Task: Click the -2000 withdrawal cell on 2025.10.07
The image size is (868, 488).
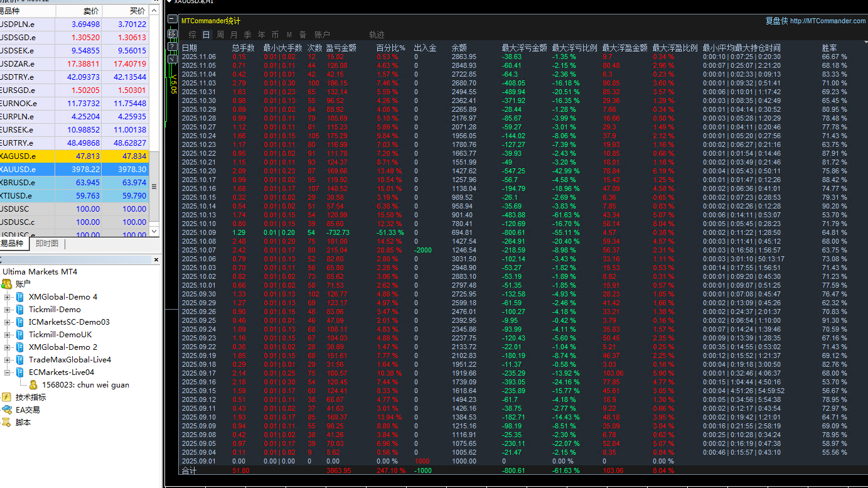Action: 423,250
